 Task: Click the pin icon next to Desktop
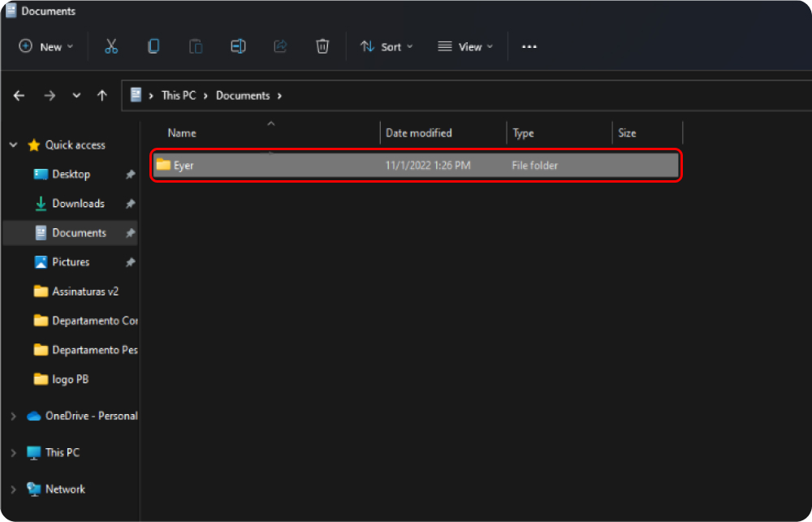(130, 175)
